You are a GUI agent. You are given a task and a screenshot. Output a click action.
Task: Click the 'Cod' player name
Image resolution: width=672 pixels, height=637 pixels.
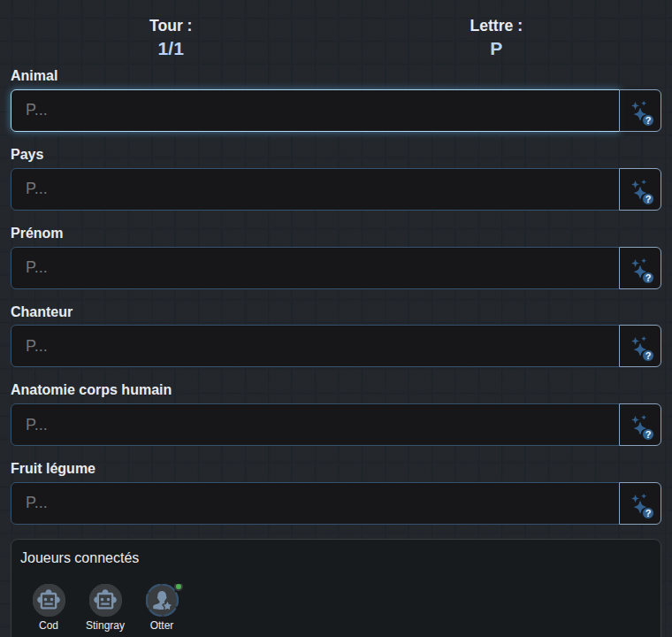tap(49, 625)
